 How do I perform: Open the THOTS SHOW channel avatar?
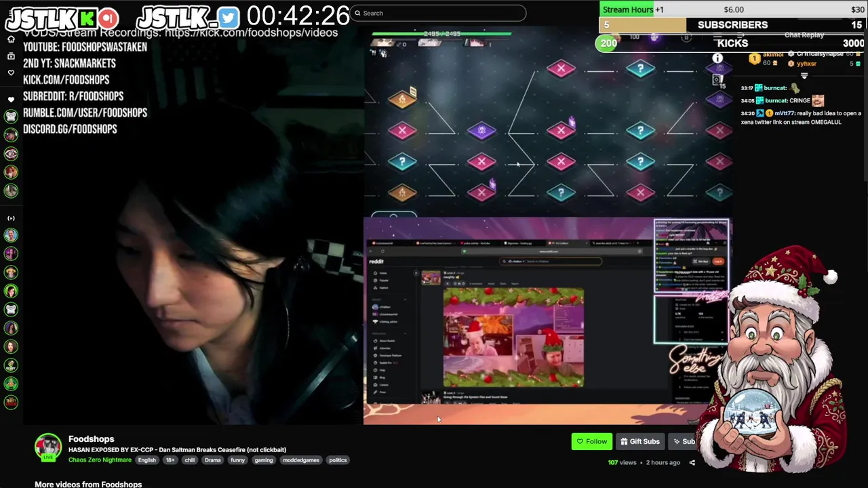[x=11, y=402]
